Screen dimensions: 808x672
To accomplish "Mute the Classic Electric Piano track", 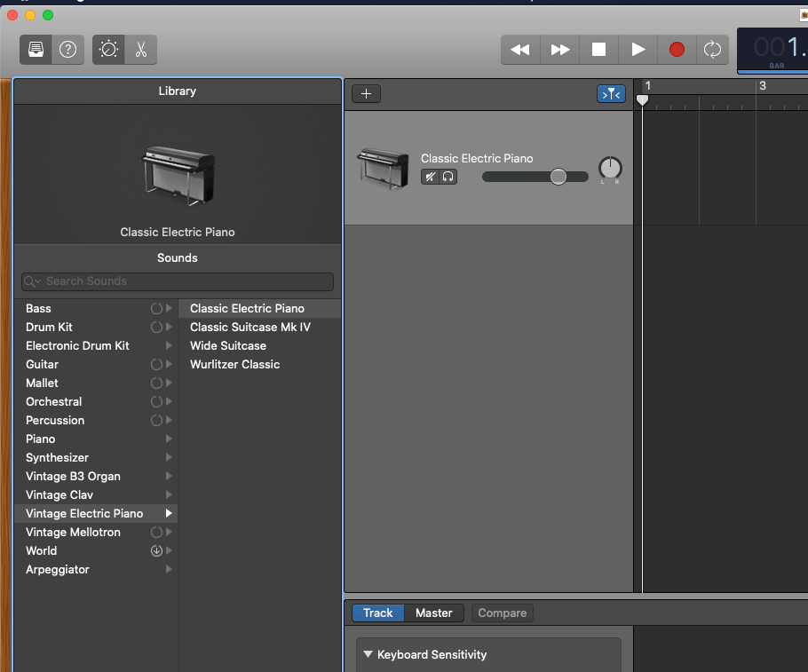I will 430,177.
